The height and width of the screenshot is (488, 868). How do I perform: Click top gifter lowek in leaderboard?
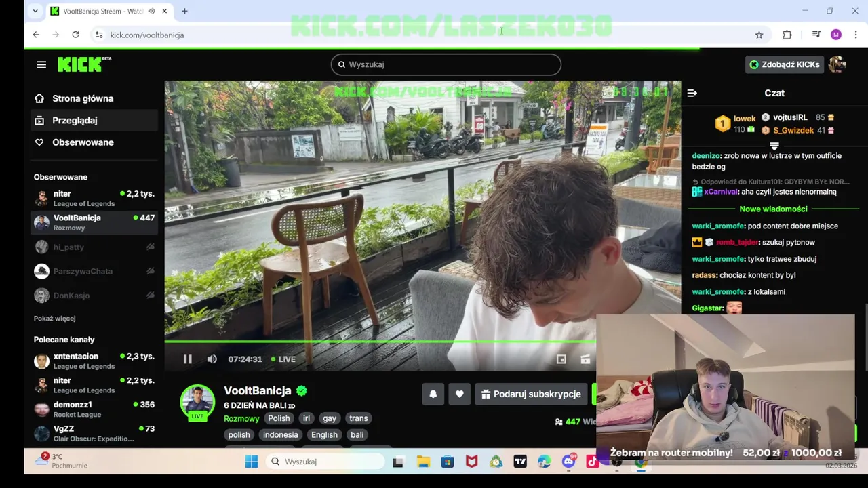click(x=744, y=119)
